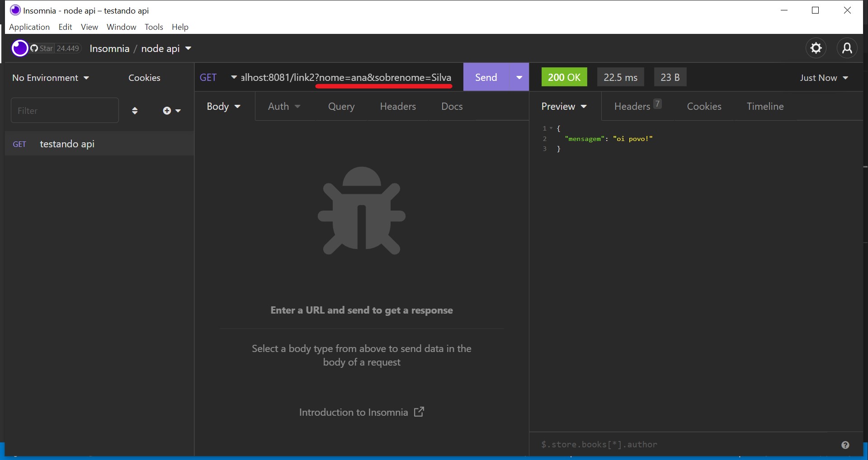Open the Auth type dropdown
The image size is (868, 460).
[284, 106]
